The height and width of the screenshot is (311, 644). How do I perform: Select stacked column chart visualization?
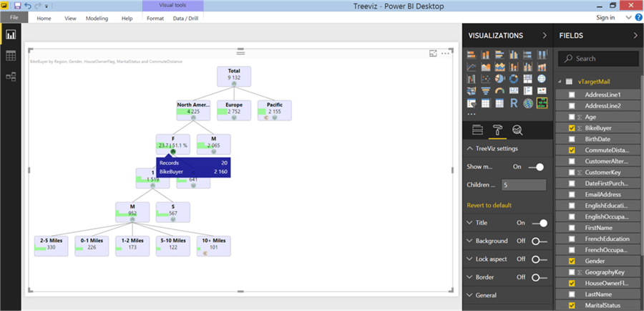coord(486,54)
